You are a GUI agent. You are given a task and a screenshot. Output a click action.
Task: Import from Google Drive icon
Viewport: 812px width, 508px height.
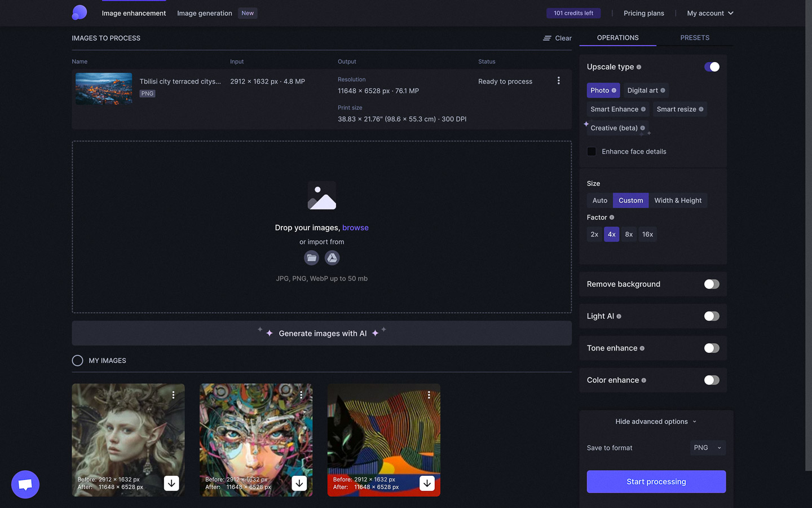coord(332,258)
